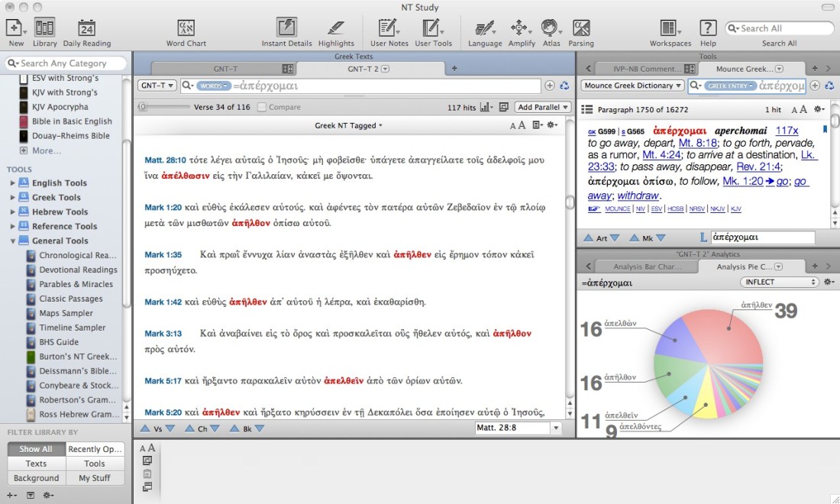Click the Instant Details icon
This screenshot has width=840, height=504.
tap(286, 28)
